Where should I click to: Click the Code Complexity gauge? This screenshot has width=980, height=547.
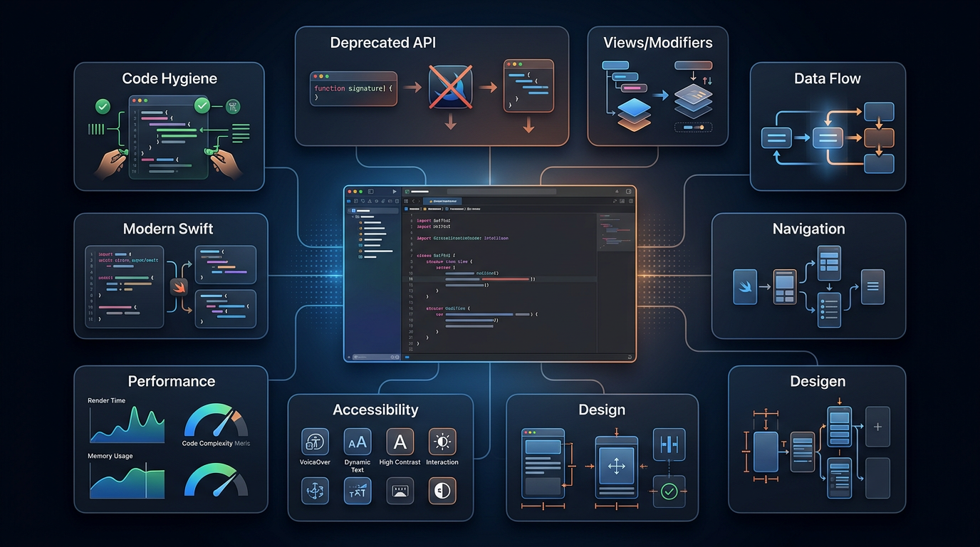point(216,420)
